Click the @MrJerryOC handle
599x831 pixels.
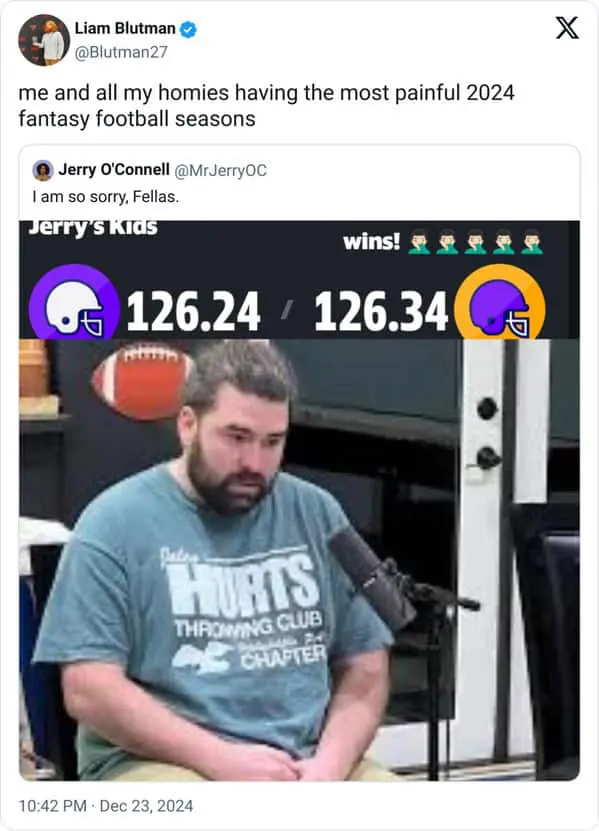tap(221, 171)
